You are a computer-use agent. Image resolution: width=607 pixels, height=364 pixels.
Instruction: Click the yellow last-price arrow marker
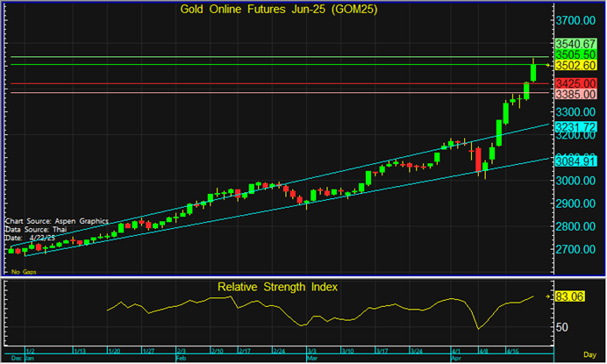pos(549,65)
